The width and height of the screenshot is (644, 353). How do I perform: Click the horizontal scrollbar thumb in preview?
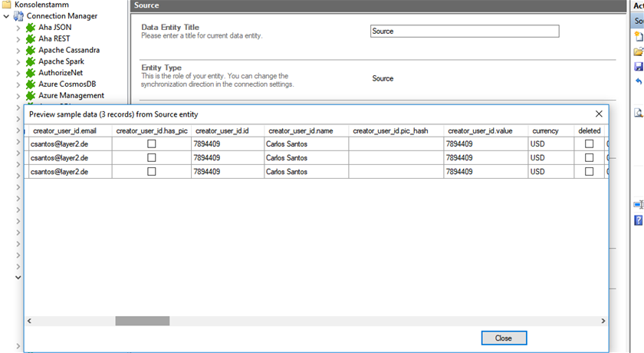pyautogui.click(x=142, y=321)
